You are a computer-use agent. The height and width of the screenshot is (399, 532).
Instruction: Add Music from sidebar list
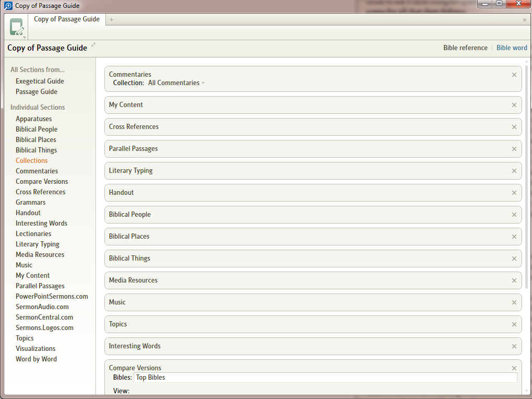[x=23, y=265]
